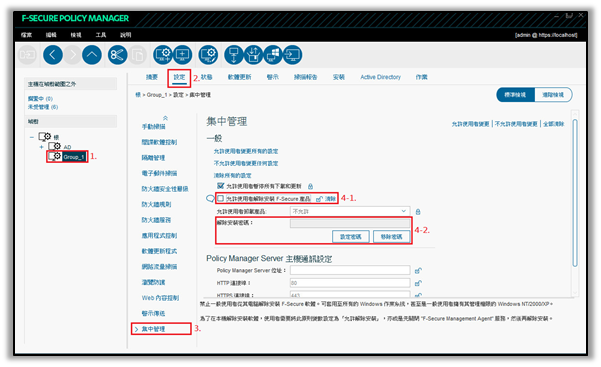This screenshot has height=367, width=601.
Task: Expand the AD node with plus sign
Action: coord(41,147)
